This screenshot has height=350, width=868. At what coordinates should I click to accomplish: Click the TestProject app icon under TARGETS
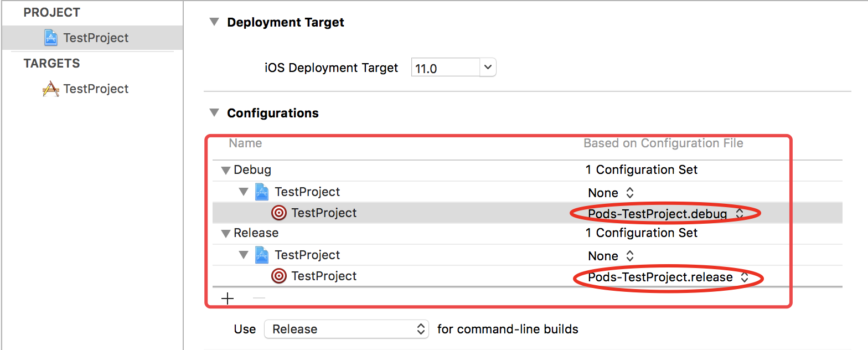click(51, 89)
